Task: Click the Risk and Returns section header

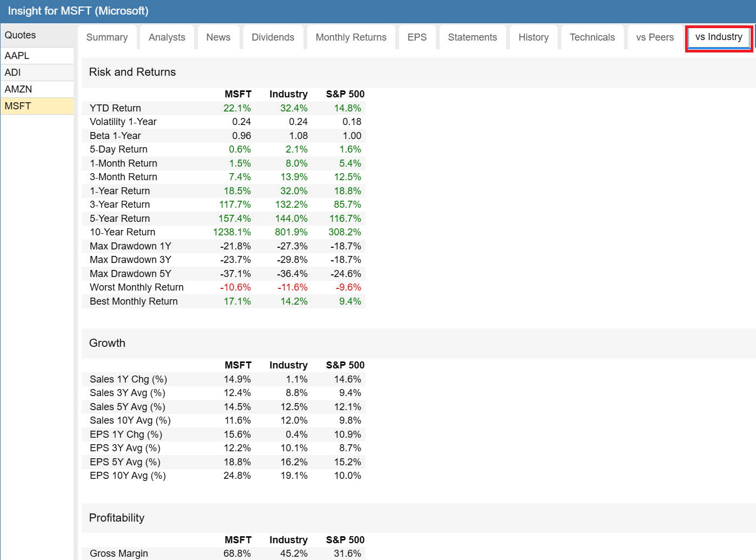Action: (x=132, y=72)
